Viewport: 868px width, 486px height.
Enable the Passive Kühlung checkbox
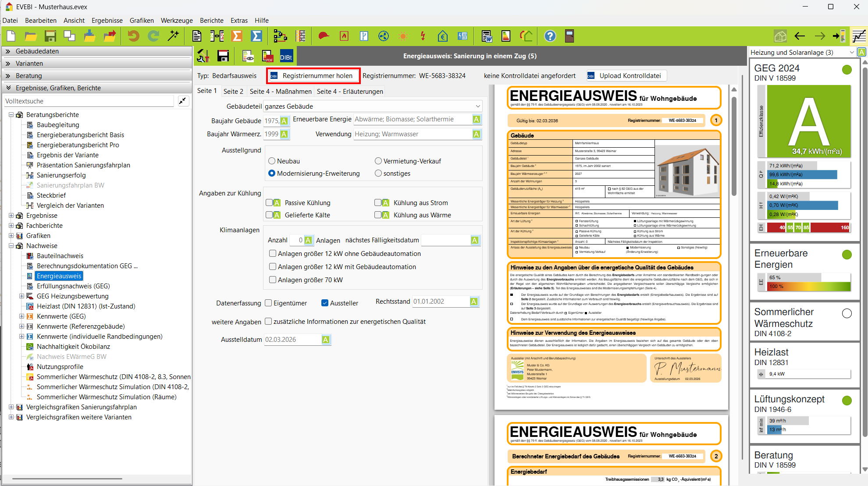click(x=270, y=203)
